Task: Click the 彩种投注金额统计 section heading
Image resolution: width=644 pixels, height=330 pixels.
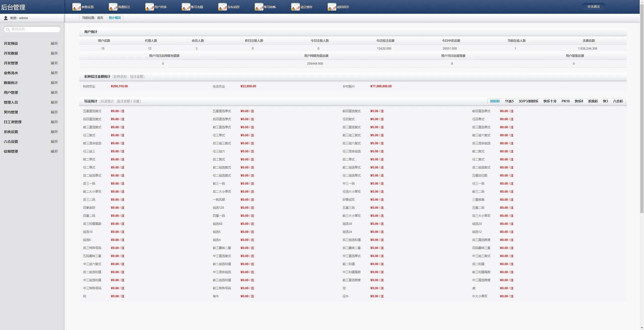Action: [97, 77]
